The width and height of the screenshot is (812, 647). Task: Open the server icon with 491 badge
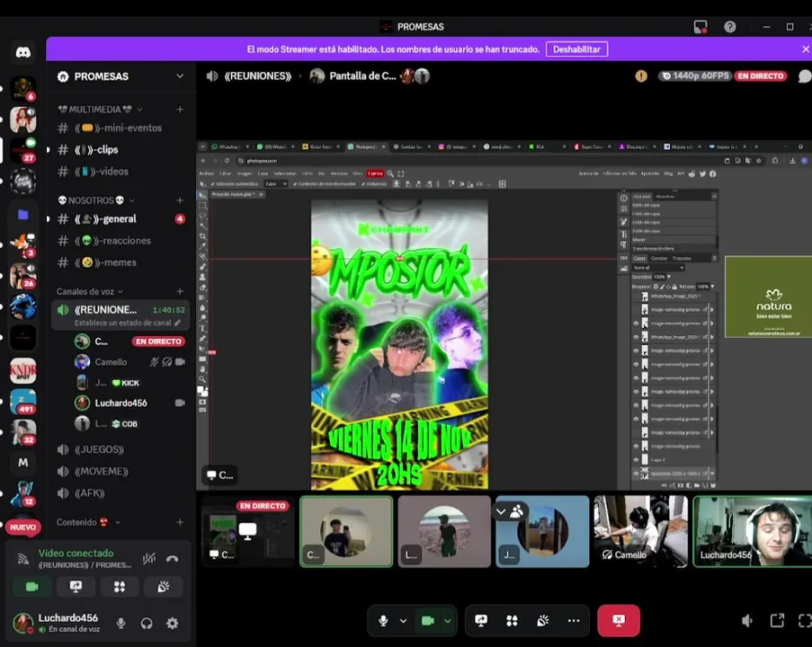coord(22,402)
